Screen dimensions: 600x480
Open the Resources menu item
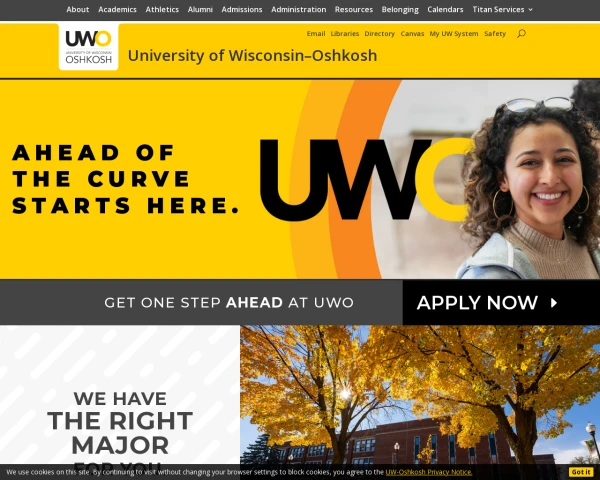click(x=354, y=10)
